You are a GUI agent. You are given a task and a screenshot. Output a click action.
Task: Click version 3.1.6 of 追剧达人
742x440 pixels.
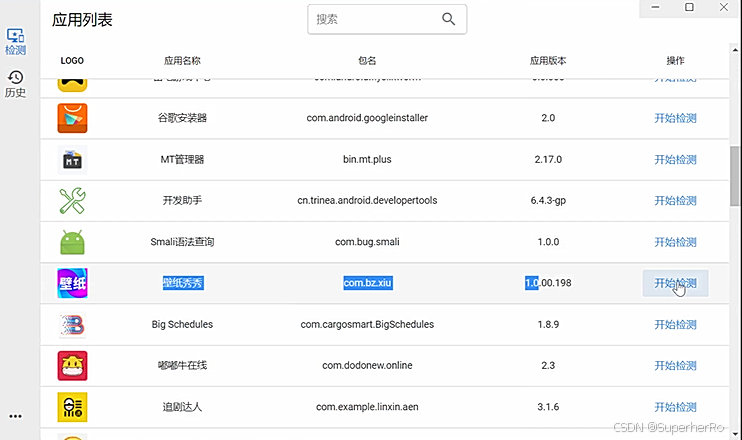(x=548, y=407)
